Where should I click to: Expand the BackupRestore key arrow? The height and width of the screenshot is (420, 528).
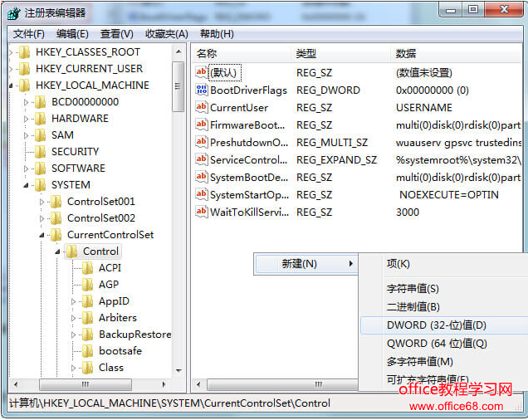click(x=73, y=335)
